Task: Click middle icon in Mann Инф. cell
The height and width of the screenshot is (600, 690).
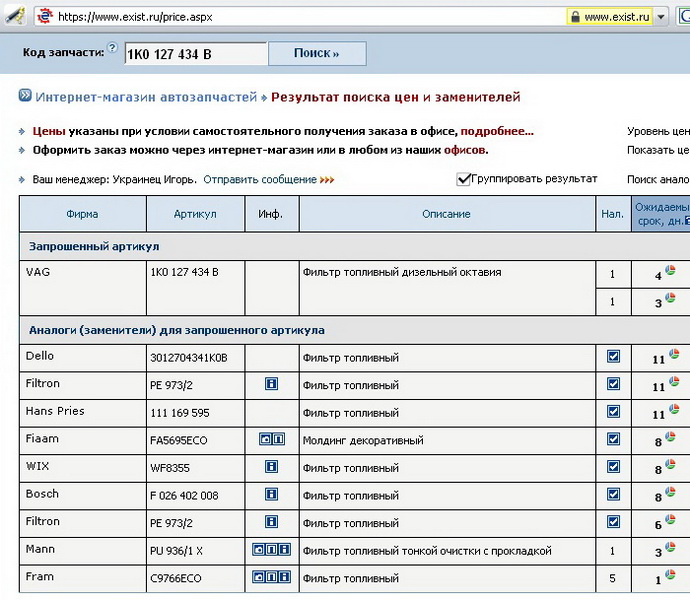Action: 272,549
